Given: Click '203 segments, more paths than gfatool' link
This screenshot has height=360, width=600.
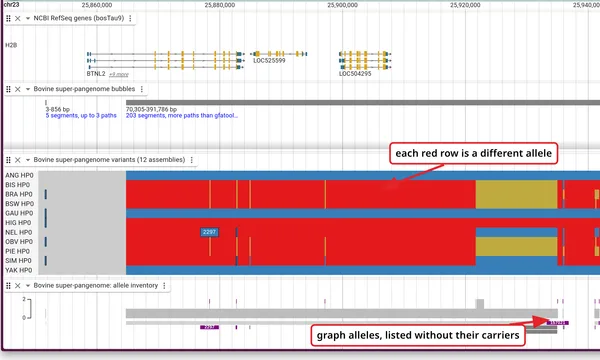Looking at the screenshot, I should [182, 116].
